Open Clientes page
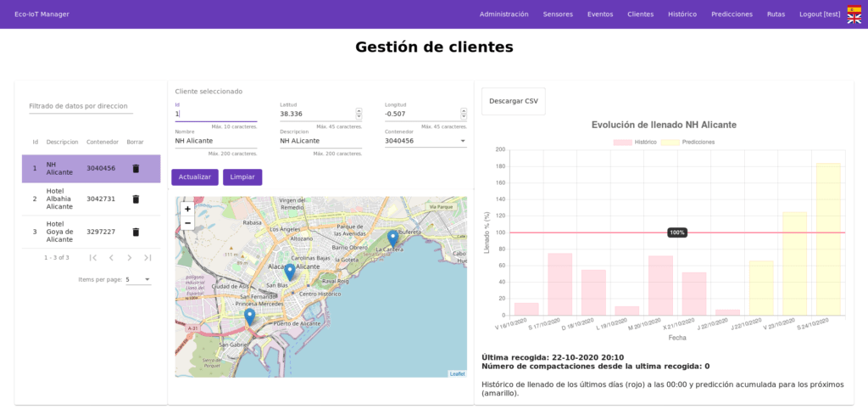This screenshot has width=868, height=409. click(641, 14)
